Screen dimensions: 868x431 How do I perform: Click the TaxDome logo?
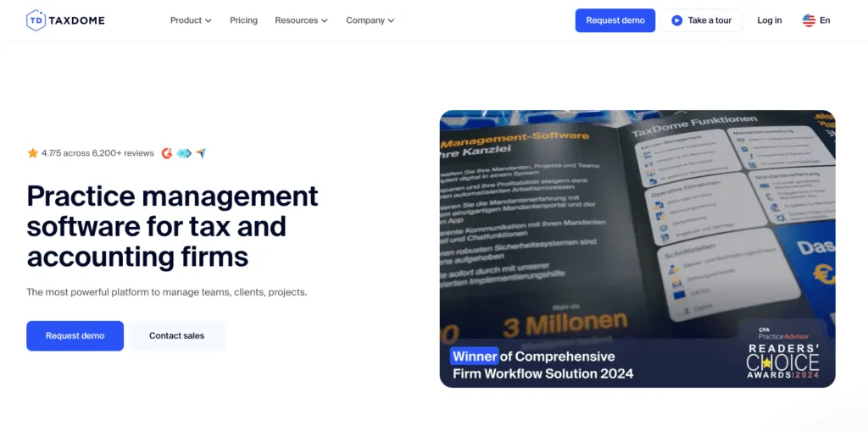coord(65,20)
